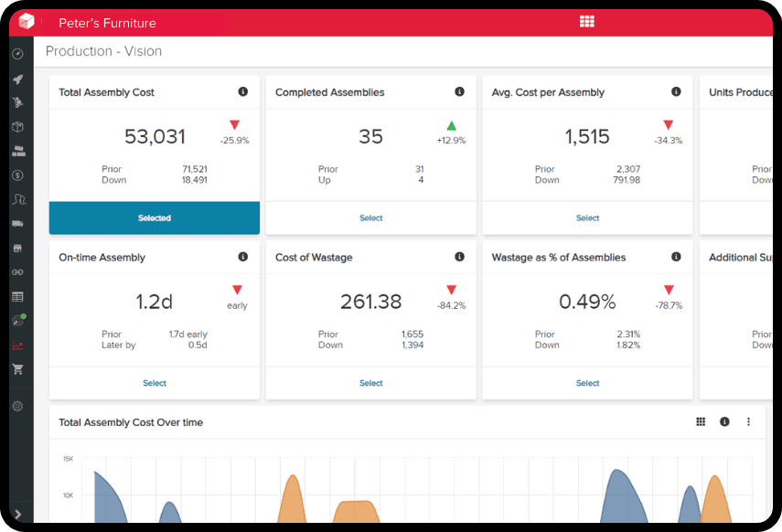Click the 1,515 average cost value
This screenshot has width=782, height=532.
tap(587, 136)
